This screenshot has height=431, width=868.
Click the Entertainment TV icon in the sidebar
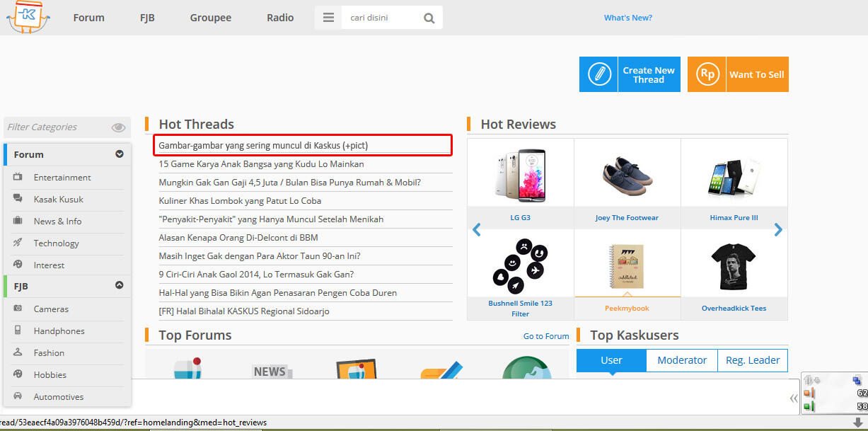pos(18,177)
